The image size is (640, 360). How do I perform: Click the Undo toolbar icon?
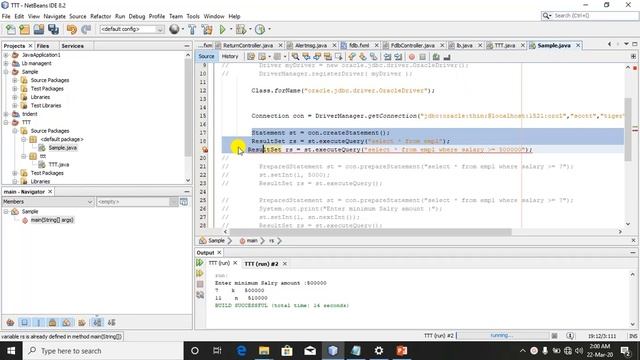72,29
